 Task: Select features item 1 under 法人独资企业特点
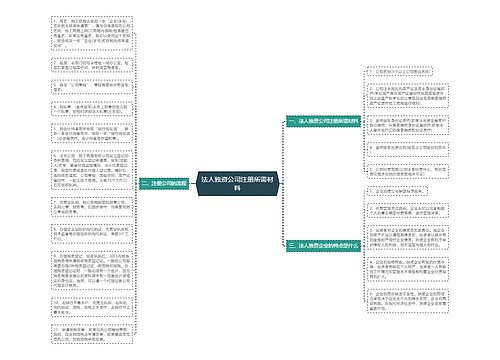click(x=397, y=191)
